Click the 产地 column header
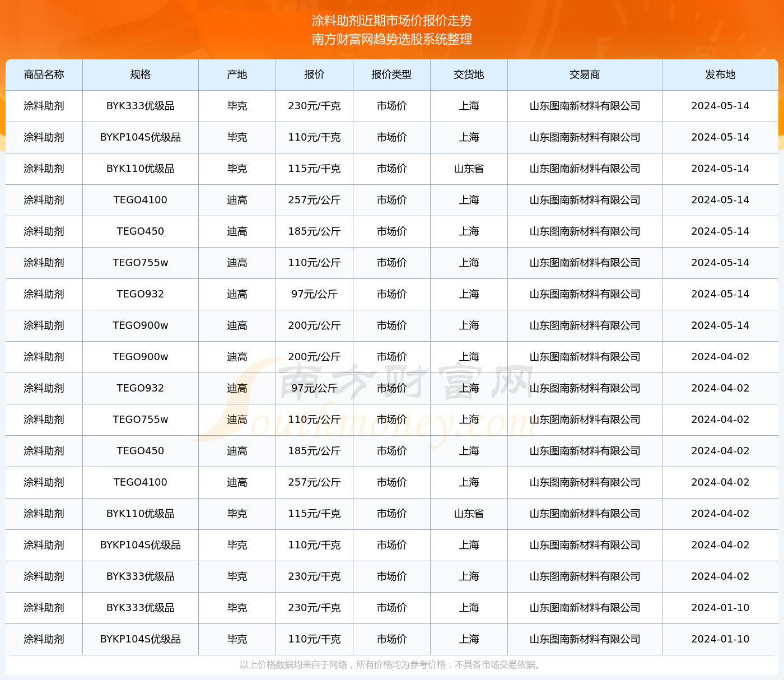Image resolution: width=784 pixels, height=680 pixels. click(237, 74)
